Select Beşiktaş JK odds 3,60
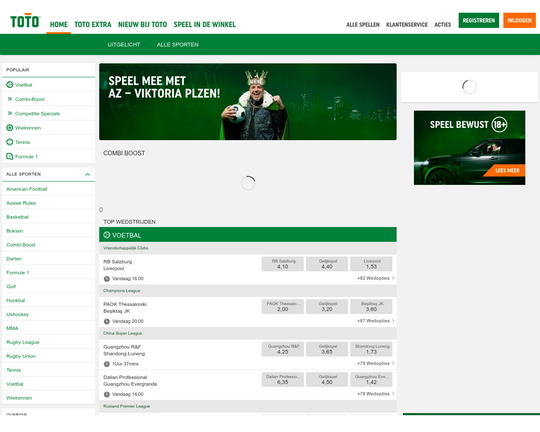This screenshot has width=540, height=432. (x=371, y=307)
